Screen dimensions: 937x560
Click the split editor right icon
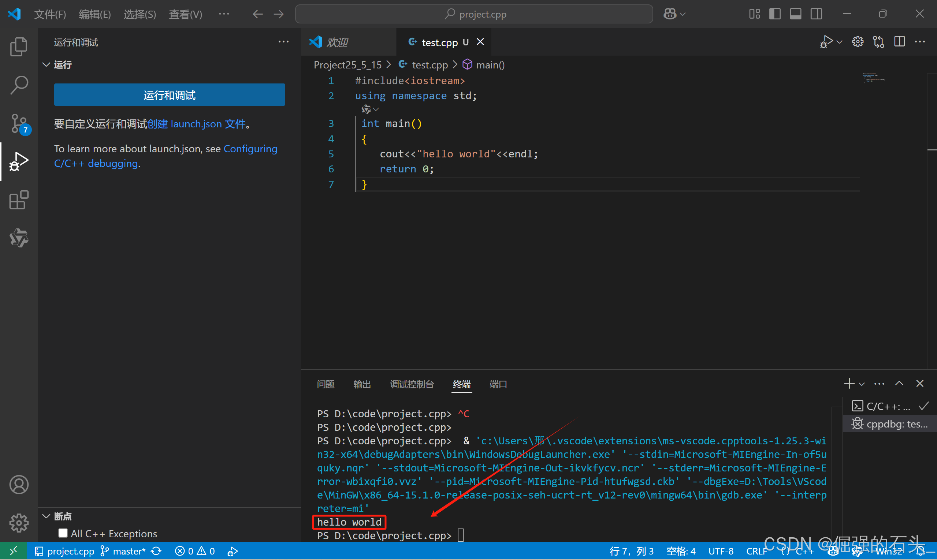pos(899,42)
